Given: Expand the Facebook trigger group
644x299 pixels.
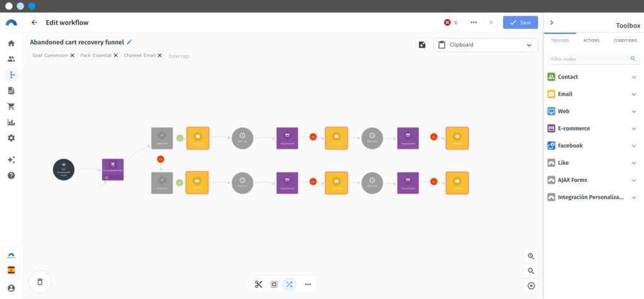Looking at the screenshot, I should (x=594, y=145).
